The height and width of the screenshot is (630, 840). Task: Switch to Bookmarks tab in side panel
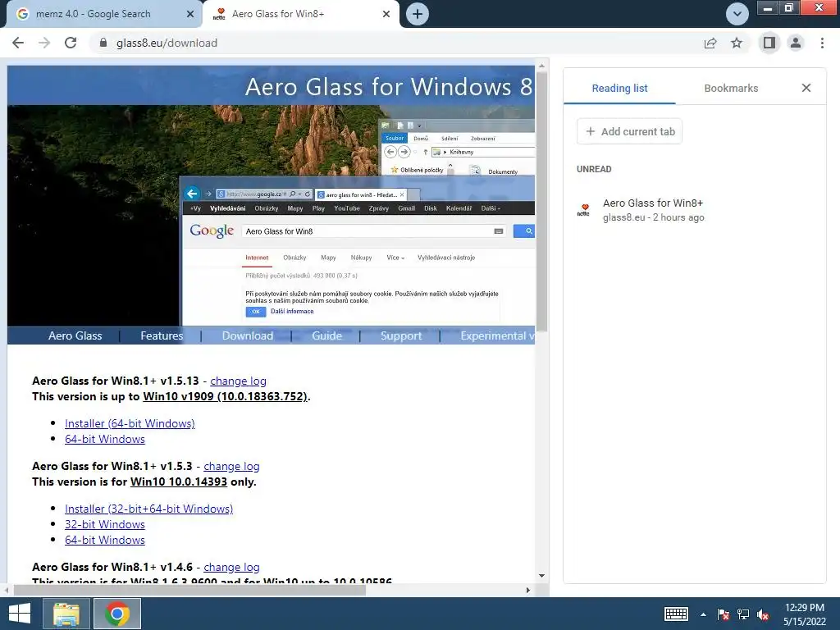[731, 89]
